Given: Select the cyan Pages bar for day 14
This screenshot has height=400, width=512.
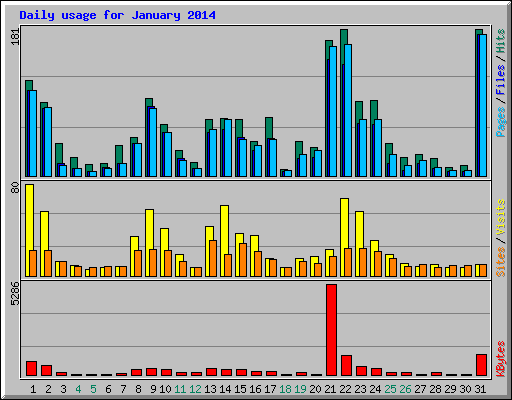Looking at the screenshot, I should 228,148.
